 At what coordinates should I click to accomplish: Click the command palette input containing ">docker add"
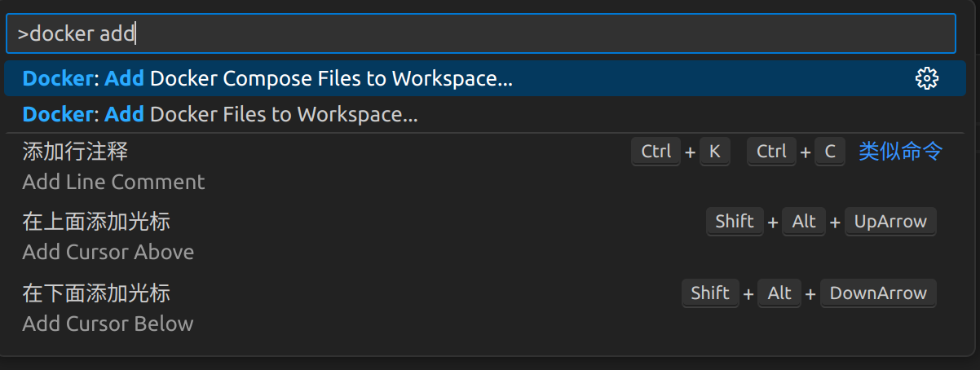480,33
